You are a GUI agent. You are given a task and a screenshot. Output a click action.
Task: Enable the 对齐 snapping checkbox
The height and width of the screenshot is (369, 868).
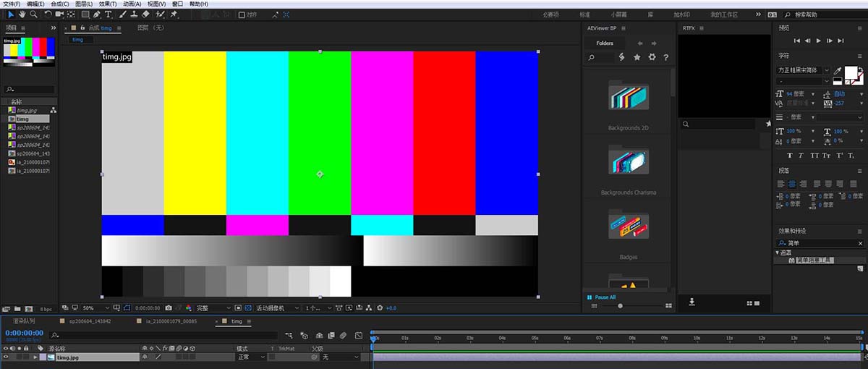tap(242, 14)
